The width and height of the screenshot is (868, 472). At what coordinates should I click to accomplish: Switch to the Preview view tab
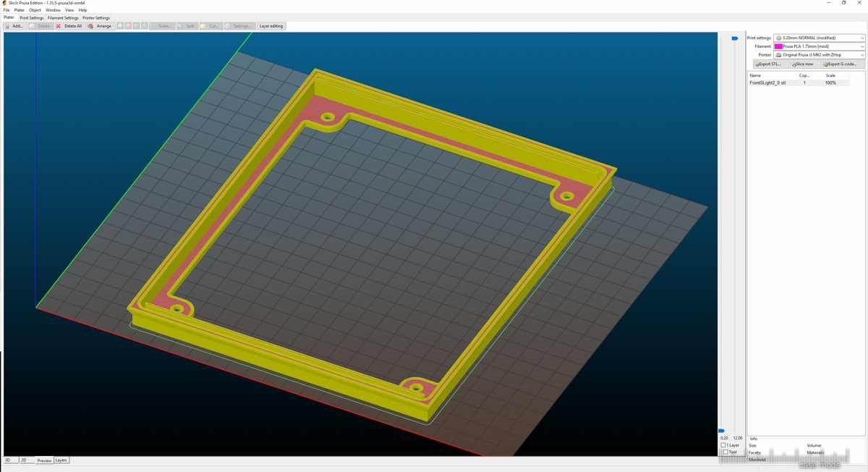(x=44, y=460)
